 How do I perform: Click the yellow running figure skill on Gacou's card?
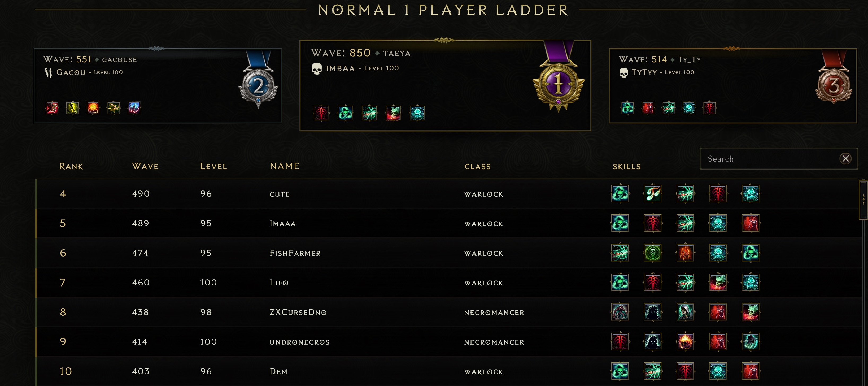(72, 108)
